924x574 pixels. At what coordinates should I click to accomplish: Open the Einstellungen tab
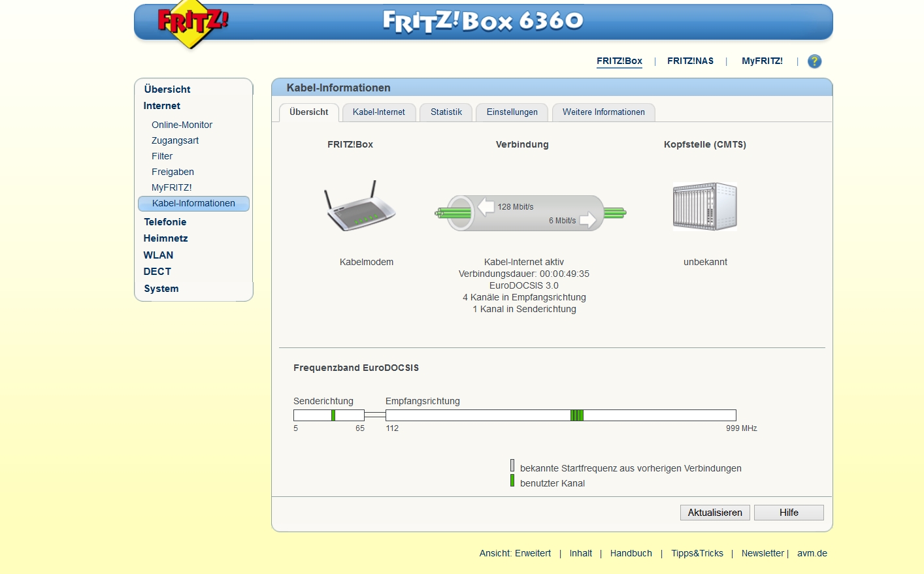coord(512,112)
